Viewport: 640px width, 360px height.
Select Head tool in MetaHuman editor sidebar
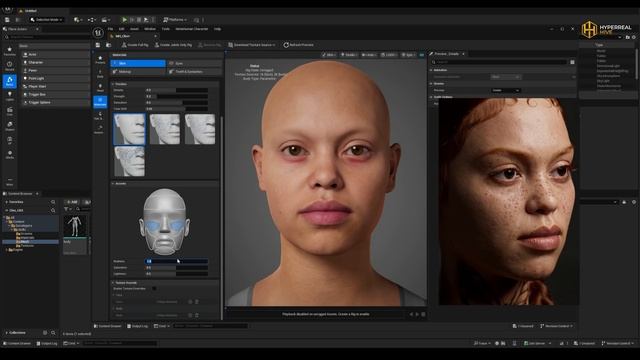(100, 87)
